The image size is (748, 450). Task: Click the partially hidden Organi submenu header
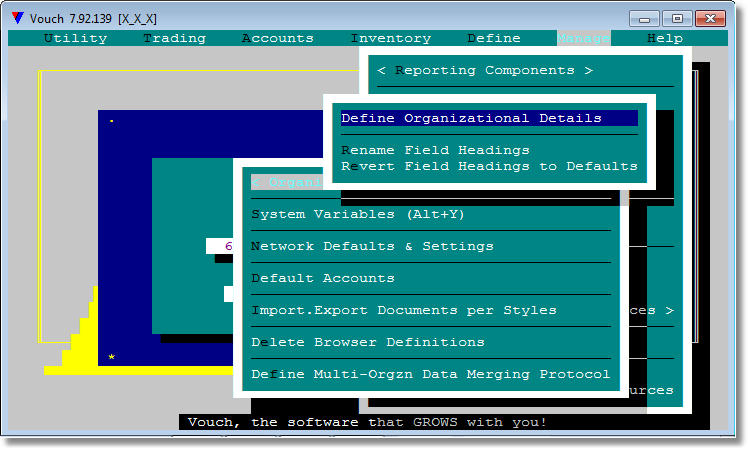(287, 182)
